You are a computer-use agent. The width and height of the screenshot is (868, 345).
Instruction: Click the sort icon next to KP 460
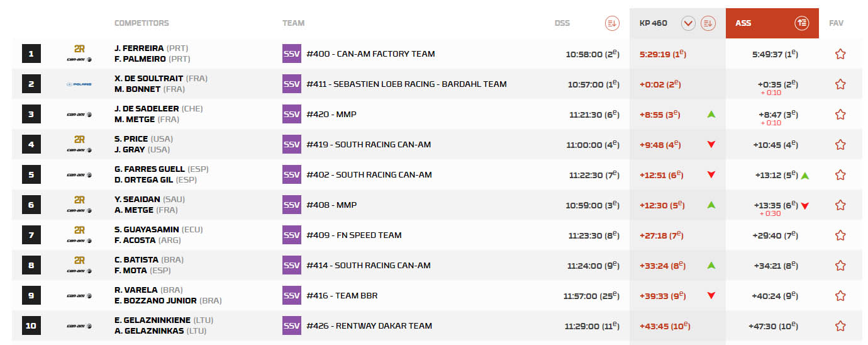(708, 23)
